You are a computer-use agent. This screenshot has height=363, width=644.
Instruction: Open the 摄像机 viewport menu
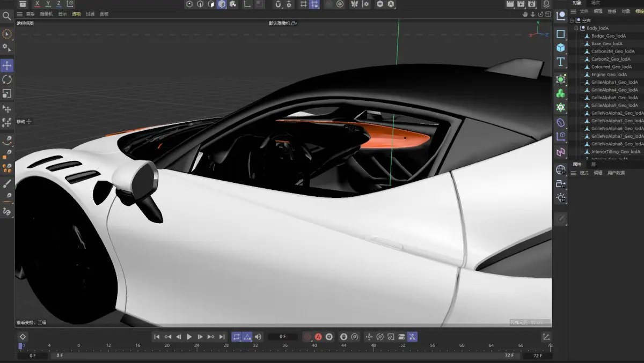tap(46, 14)
